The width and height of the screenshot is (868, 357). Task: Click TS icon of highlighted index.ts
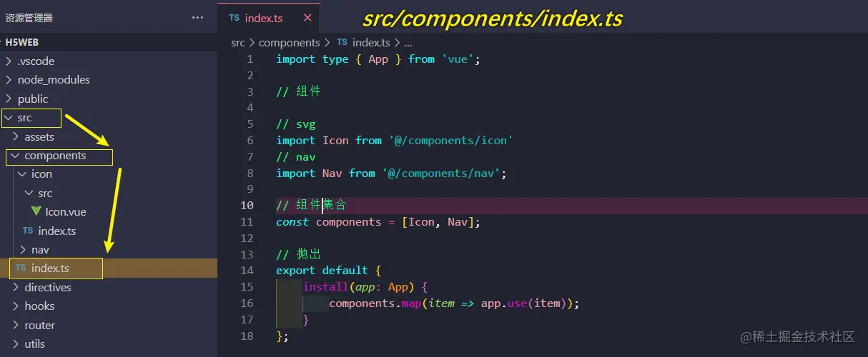click(x=21, y=268)
